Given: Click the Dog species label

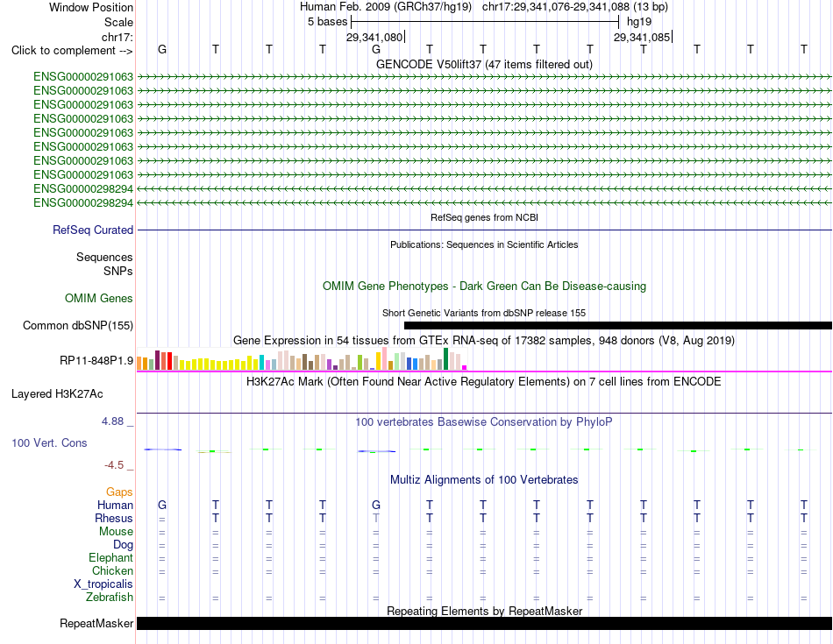Looking at the screenshot, I should 124,545.
